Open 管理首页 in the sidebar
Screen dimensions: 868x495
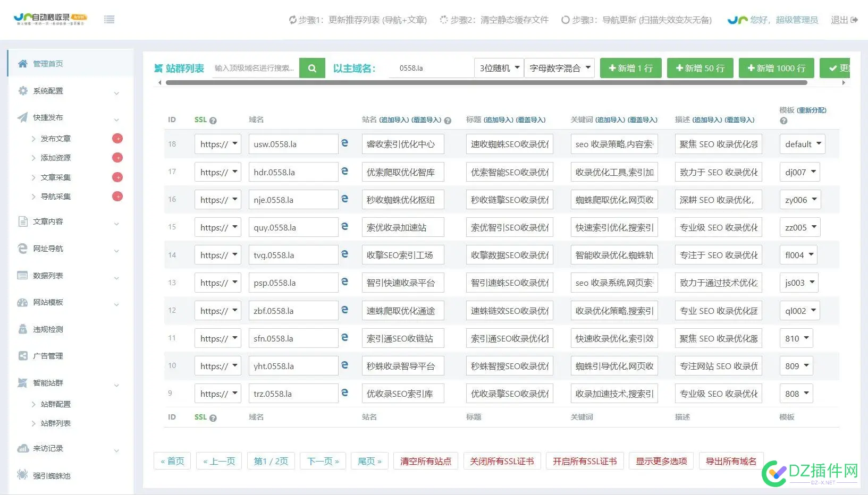coord(48,64)
